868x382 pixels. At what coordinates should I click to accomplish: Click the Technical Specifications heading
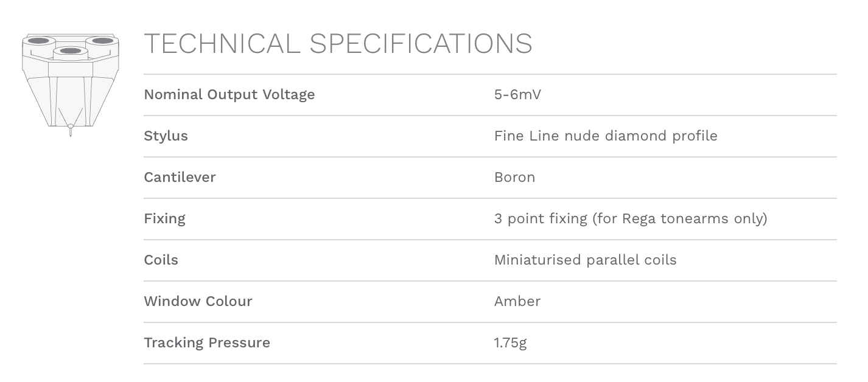pyautogui.click(x=338, y=44)
